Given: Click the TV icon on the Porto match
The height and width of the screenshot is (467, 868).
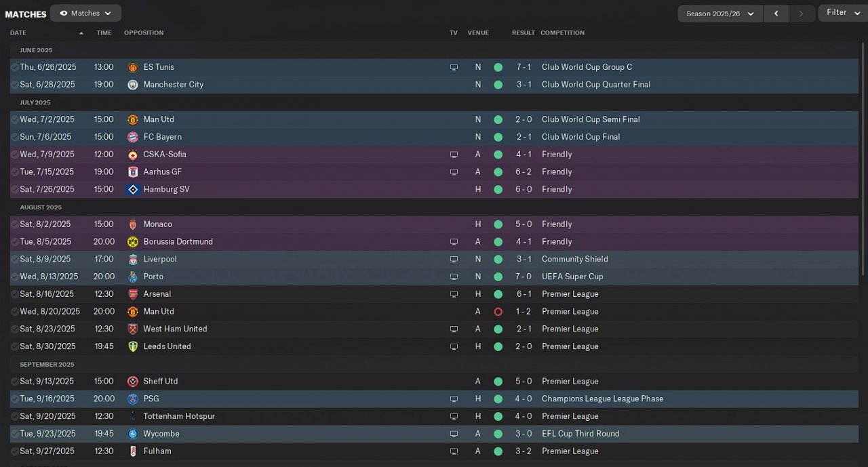Looking at the screenshot, I should [454, 277].
